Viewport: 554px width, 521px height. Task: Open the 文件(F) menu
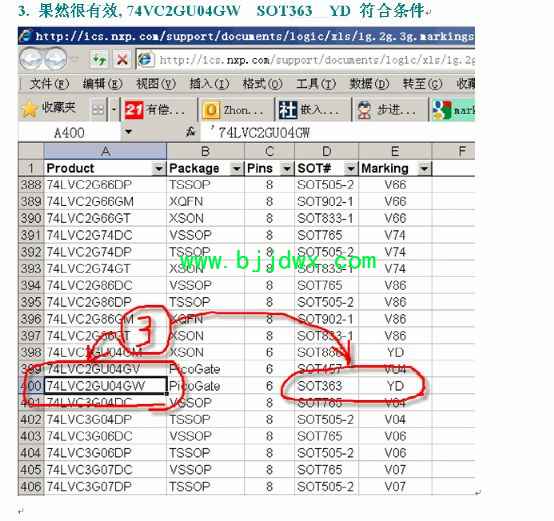49,84
